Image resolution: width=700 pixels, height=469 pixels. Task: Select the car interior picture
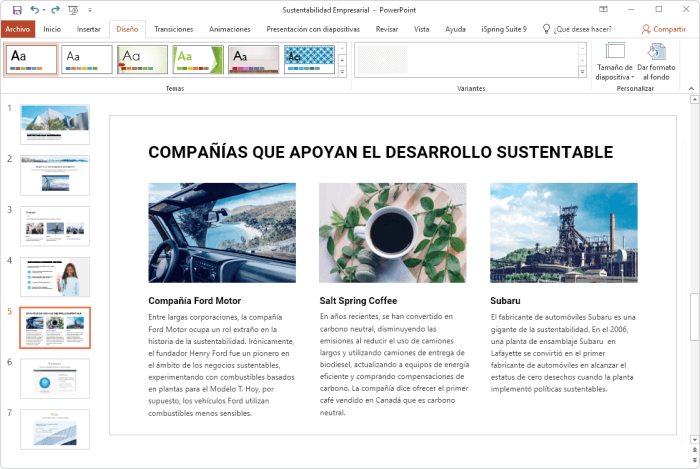point(222,232)
